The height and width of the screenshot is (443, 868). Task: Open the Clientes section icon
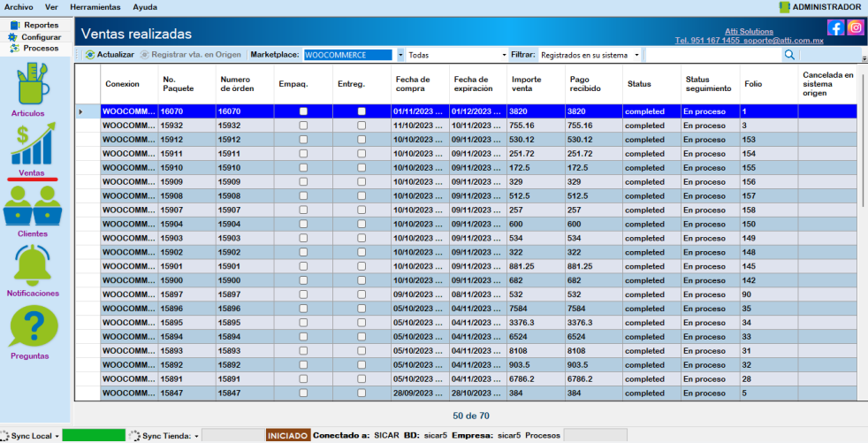(x=33, y=207)
